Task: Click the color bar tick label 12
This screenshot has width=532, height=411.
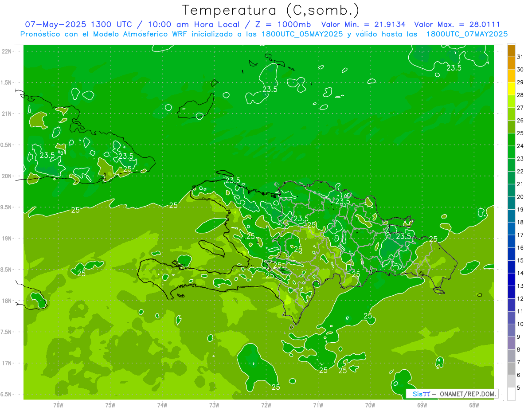Action: click(x=520, y=299)
